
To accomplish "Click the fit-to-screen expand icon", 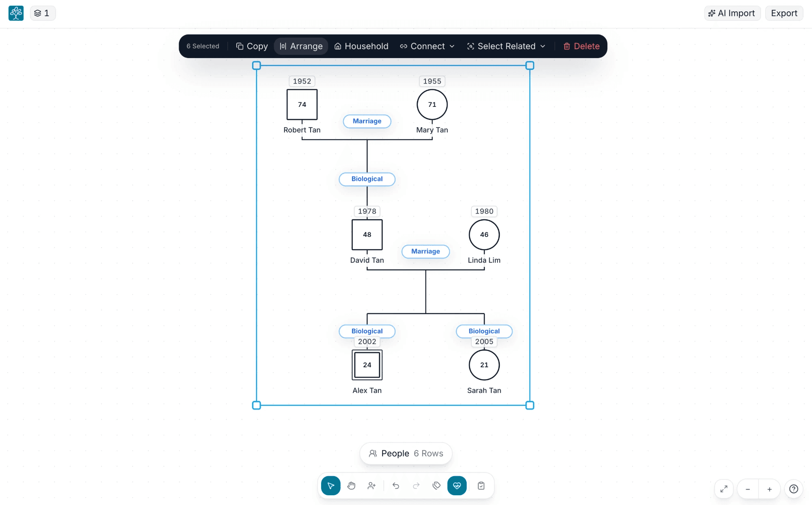I will click(724, 489).
